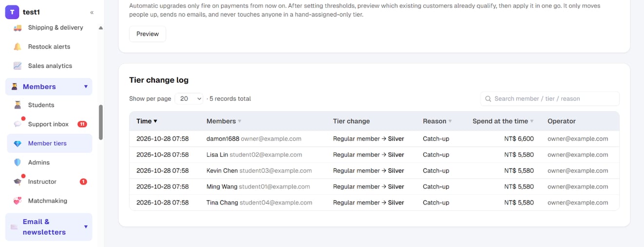Image resolution: width=644 pixels, height=247 pixels.
Task: Click the Restock alerts bell icon
Action: click(18, 47)
